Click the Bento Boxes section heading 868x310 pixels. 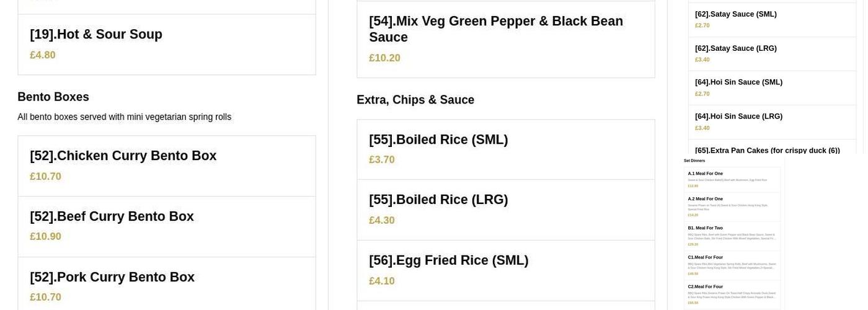[53, 97]
